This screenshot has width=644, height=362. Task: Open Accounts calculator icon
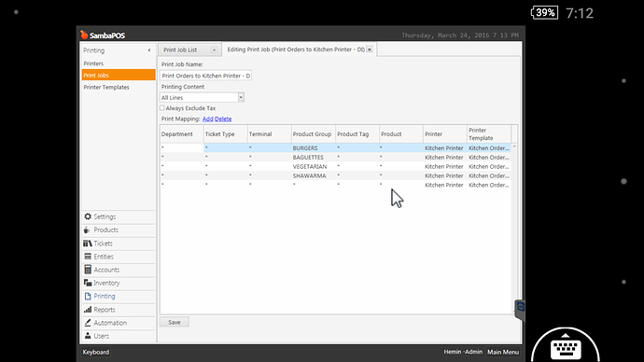(88, 270)
